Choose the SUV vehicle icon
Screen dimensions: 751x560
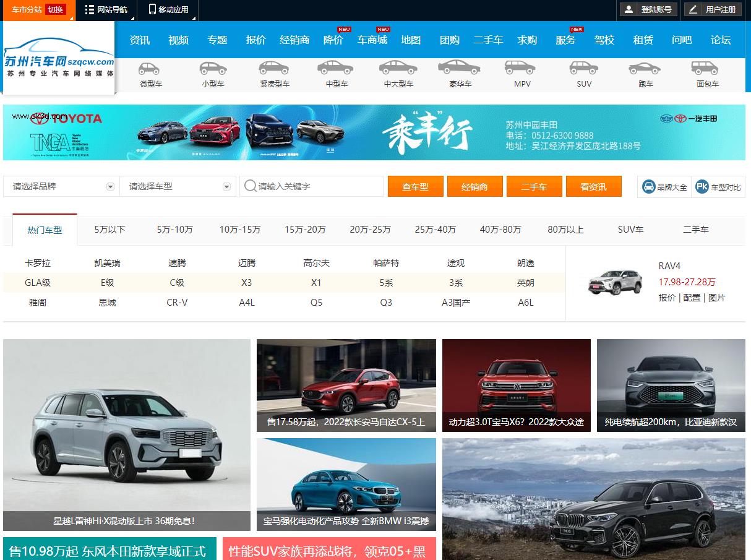pyautogui.click(x=584, y=68)
